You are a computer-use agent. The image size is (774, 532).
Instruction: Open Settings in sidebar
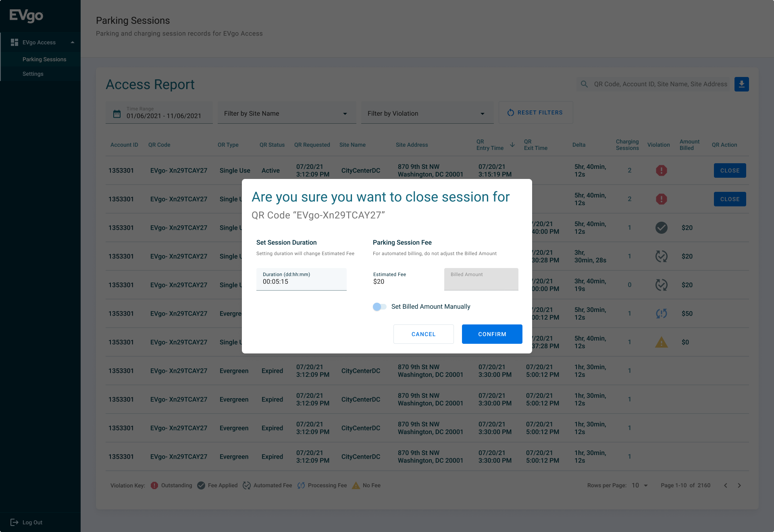tap(33, 74)
